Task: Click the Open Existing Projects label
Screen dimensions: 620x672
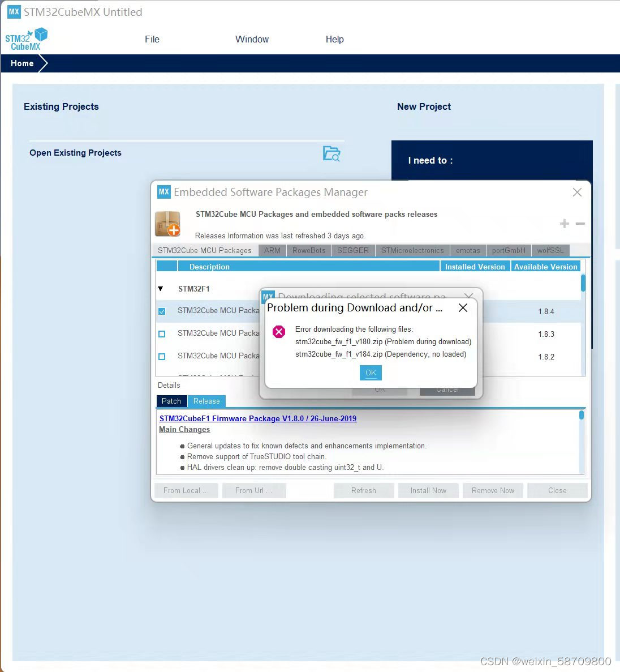Action: (75, 153)
